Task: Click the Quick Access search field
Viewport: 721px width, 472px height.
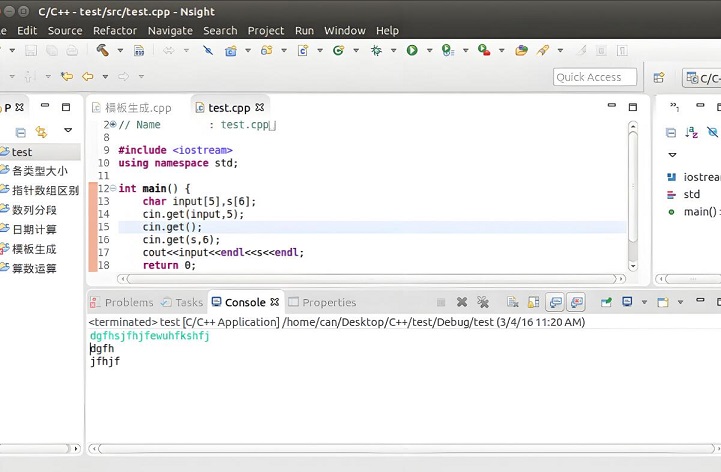Action: 594,77
